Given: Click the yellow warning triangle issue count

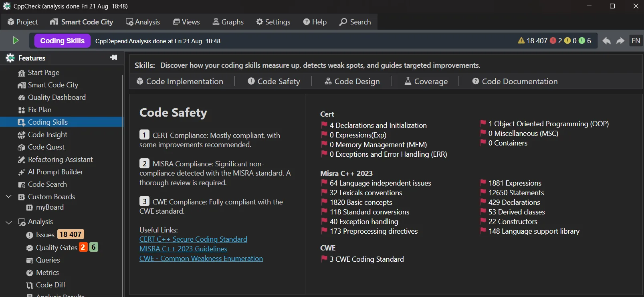Looking at the screenshot, I should [532, 40].
